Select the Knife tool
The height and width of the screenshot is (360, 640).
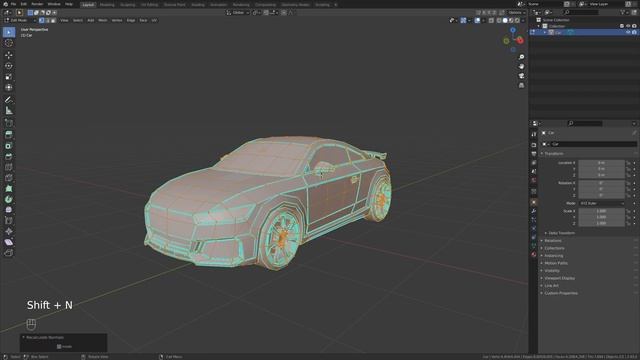click(x=9, y=178)
